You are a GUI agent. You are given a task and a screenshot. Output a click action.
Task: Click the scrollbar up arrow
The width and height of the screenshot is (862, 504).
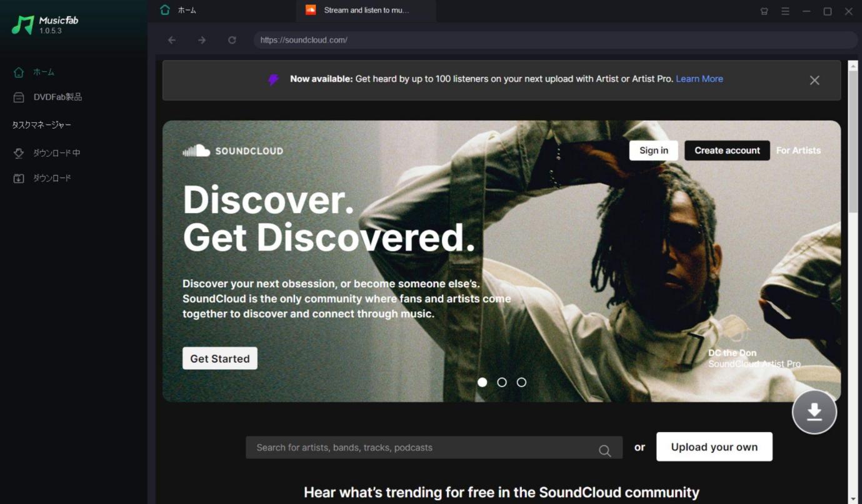coord(853,65)
